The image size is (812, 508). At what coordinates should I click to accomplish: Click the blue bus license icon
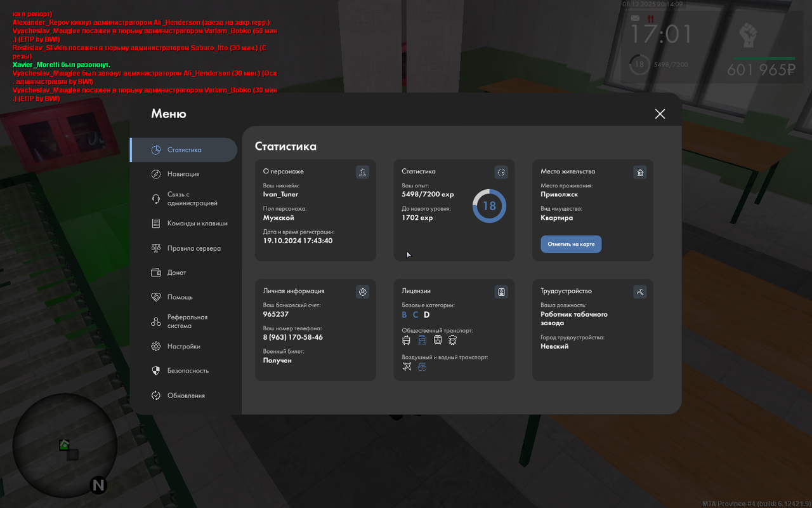422,340
